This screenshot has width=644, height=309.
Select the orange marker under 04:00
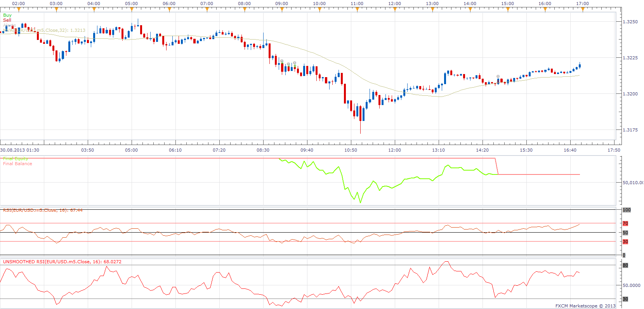[94, 10]
